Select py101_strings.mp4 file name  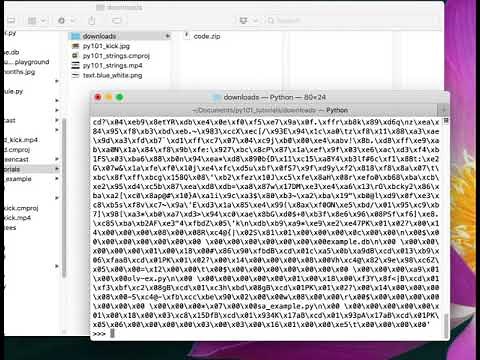coord(113,65)
